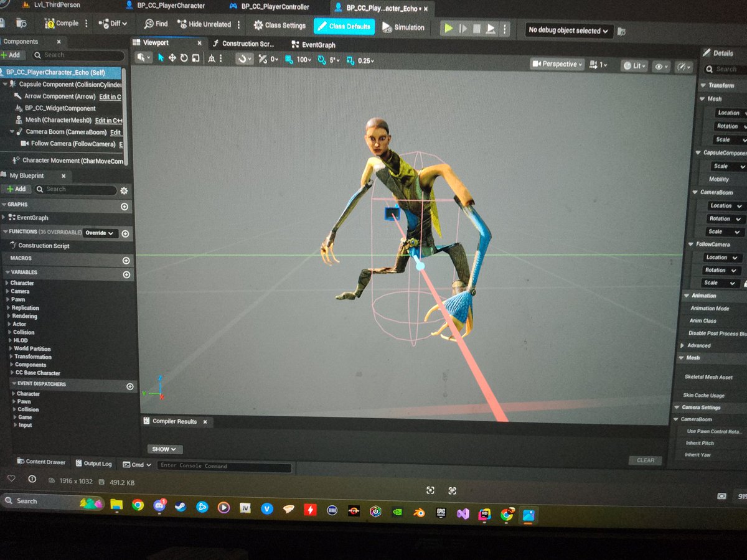Switch to the BP_CC_PlayerController tab
Image resolution: width=747 pixels, height=560 pixels.
pos(269,7)
